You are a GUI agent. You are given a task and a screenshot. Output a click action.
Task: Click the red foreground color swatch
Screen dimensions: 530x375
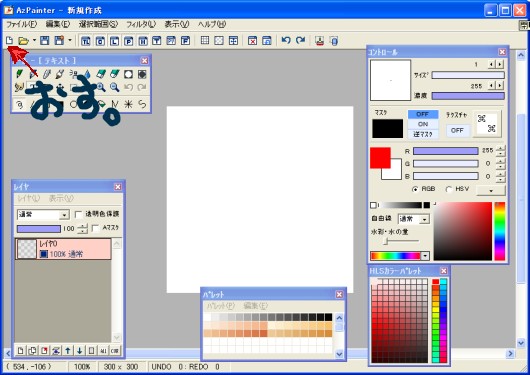pyautogui.click(x=380, y=158)
